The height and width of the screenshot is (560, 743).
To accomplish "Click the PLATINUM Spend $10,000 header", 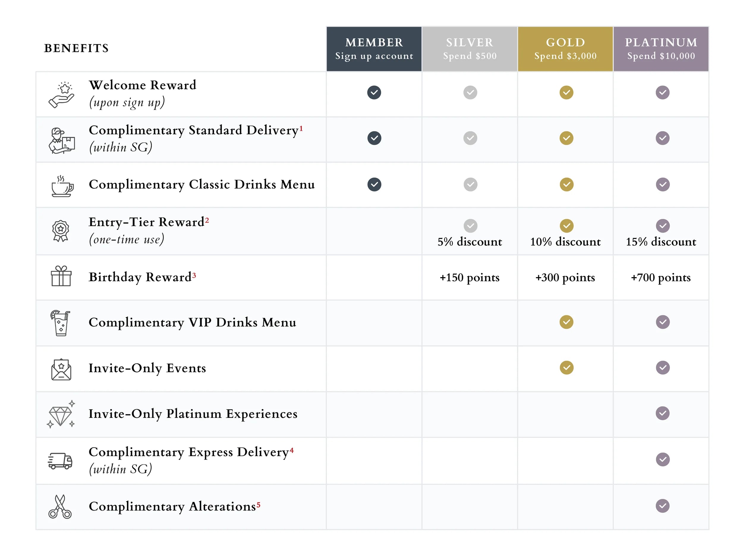I will [661, 49].
